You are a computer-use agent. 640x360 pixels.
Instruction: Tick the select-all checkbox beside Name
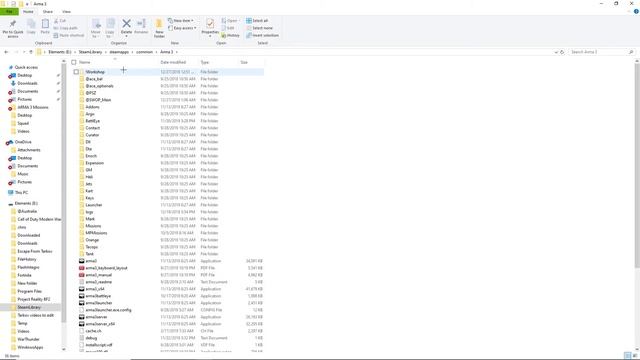pyautogui.click(x=74, y=62)
